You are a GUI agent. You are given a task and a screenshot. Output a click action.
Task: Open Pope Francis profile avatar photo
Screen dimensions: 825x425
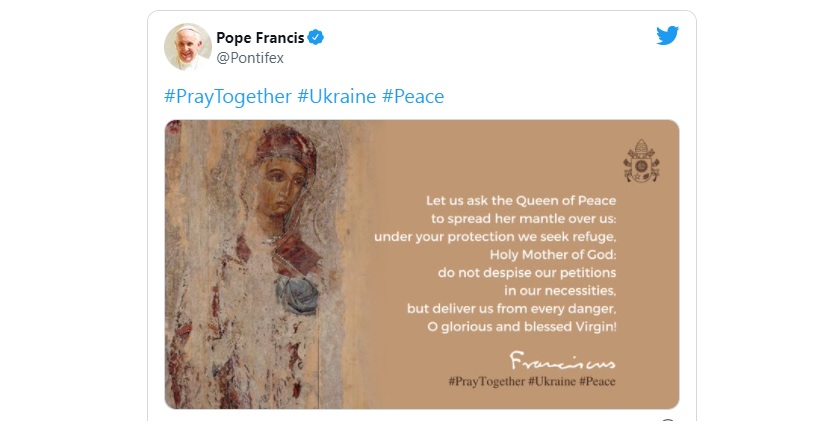tap(188, 47)
